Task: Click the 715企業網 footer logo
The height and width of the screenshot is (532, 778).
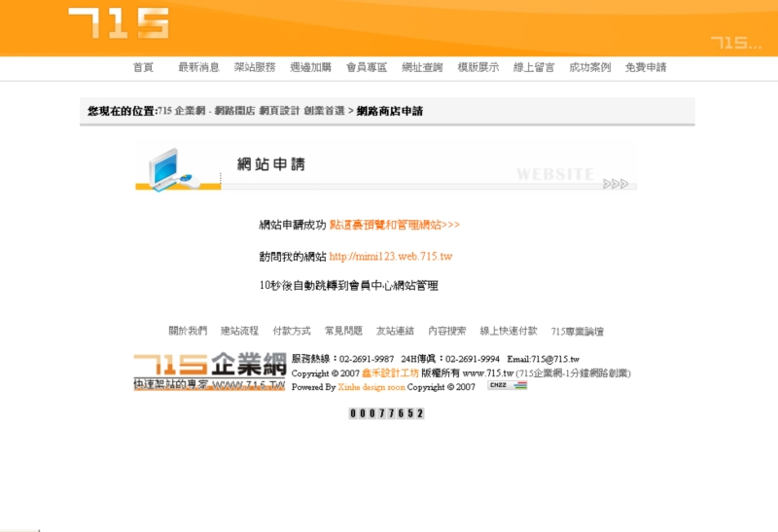Action: pos(209,372)
